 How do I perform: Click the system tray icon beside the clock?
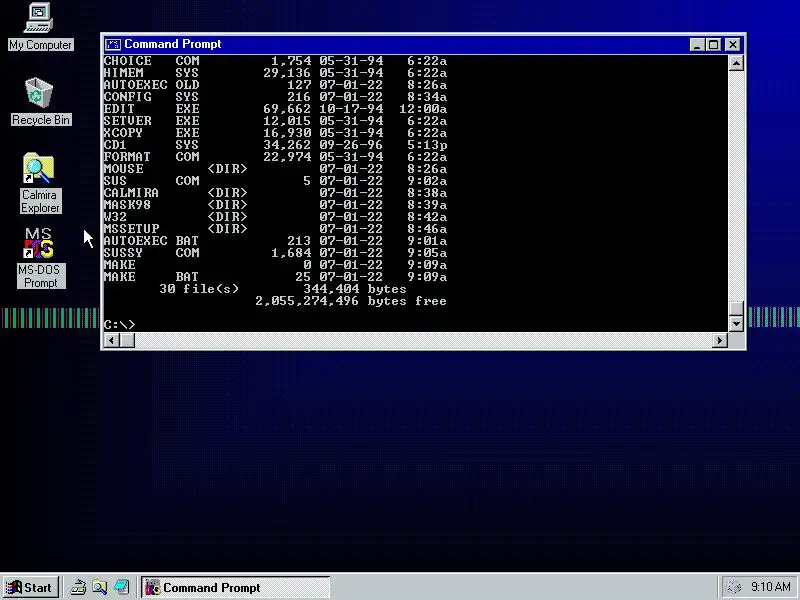tap(733, 588)
